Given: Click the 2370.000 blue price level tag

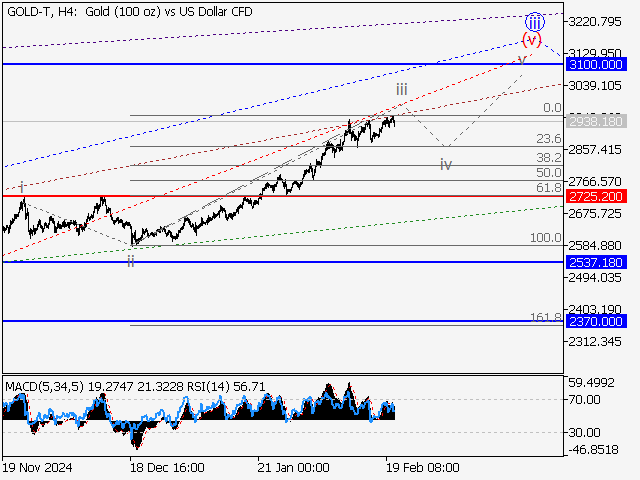Looking at the screenshot, I should click(596, 321).
